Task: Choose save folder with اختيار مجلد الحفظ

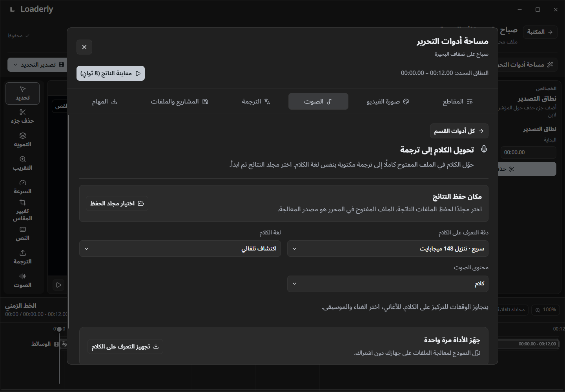Action: coord(117,203)
